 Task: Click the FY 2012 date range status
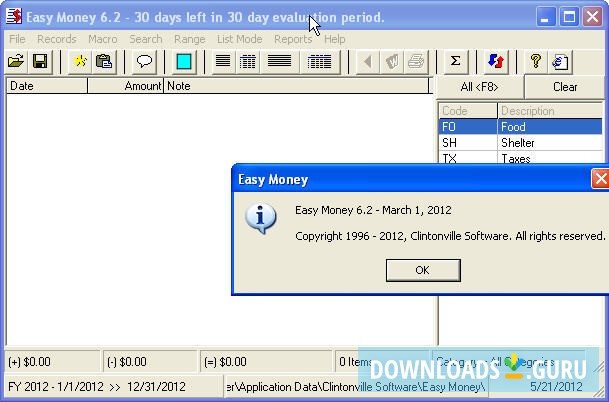click(x=114, y=387)
